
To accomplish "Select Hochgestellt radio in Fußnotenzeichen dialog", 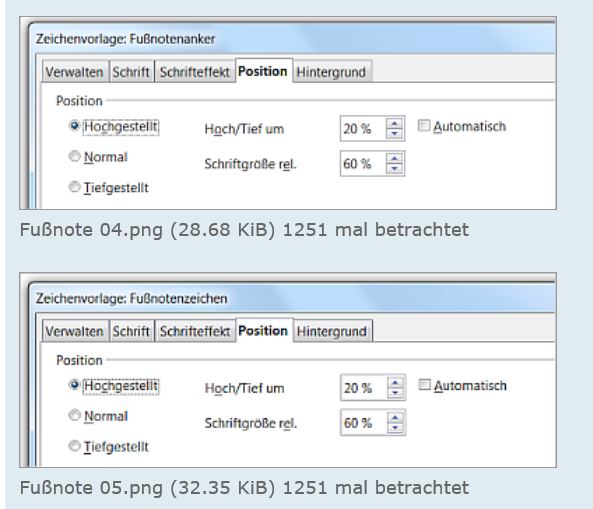I will point(75,385).
